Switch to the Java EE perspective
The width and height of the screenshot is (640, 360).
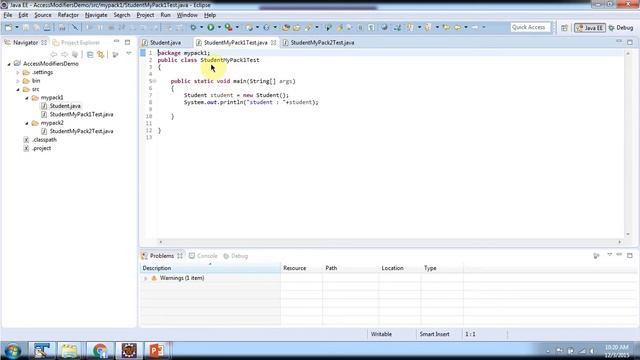point(589,28)
